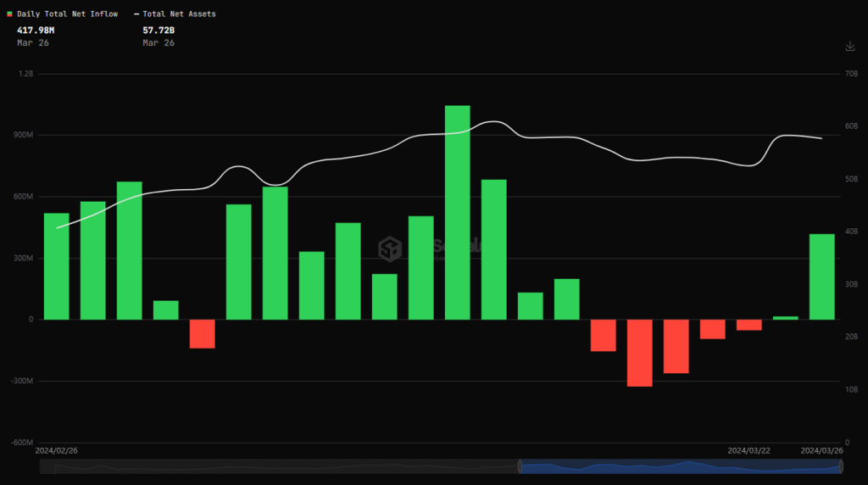Image resolution: width=868 pixels, height=485 pixels.
Task: Click the largest red outflow bar
Action: [x=639, y=353]
